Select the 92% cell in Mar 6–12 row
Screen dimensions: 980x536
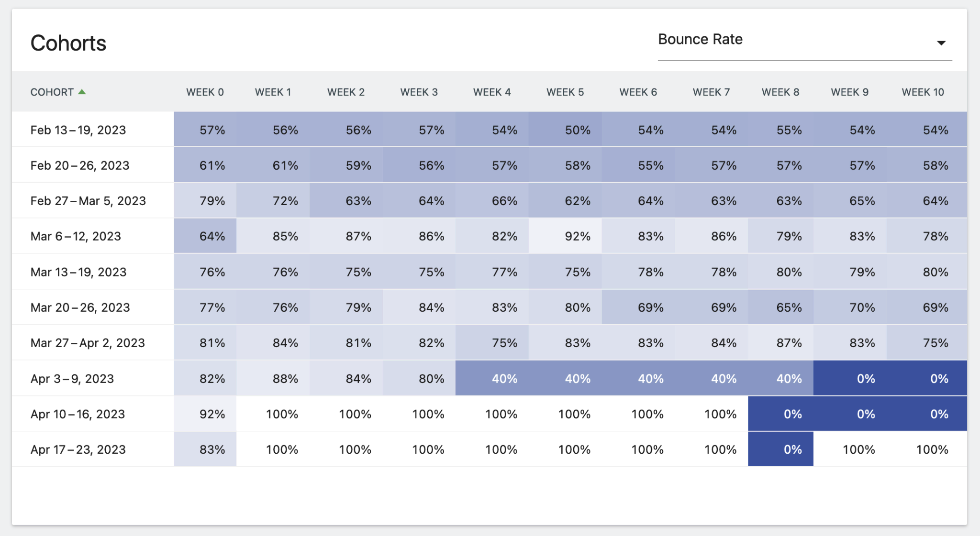pyautogui.click(x=577, y=236)
